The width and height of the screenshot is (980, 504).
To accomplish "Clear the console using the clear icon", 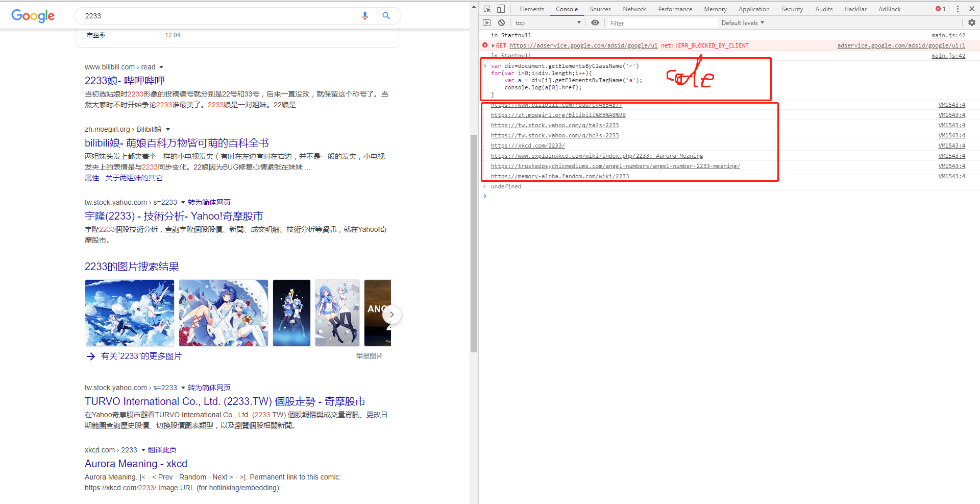I will 501,22.
